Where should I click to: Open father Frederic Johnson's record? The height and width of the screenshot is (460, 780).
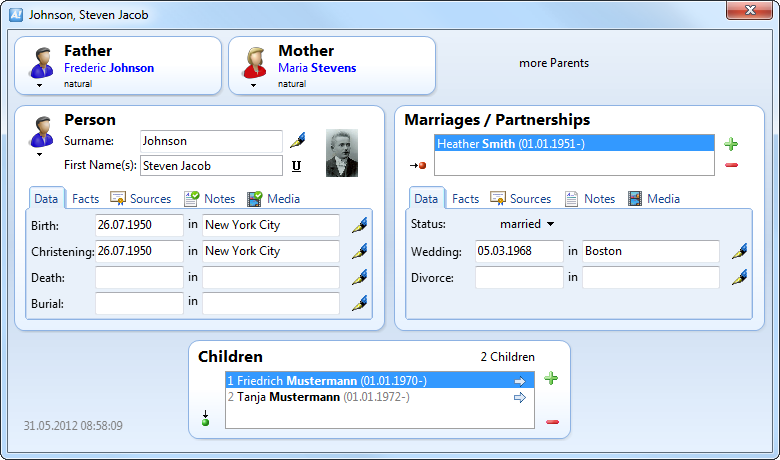pos(108,68)
